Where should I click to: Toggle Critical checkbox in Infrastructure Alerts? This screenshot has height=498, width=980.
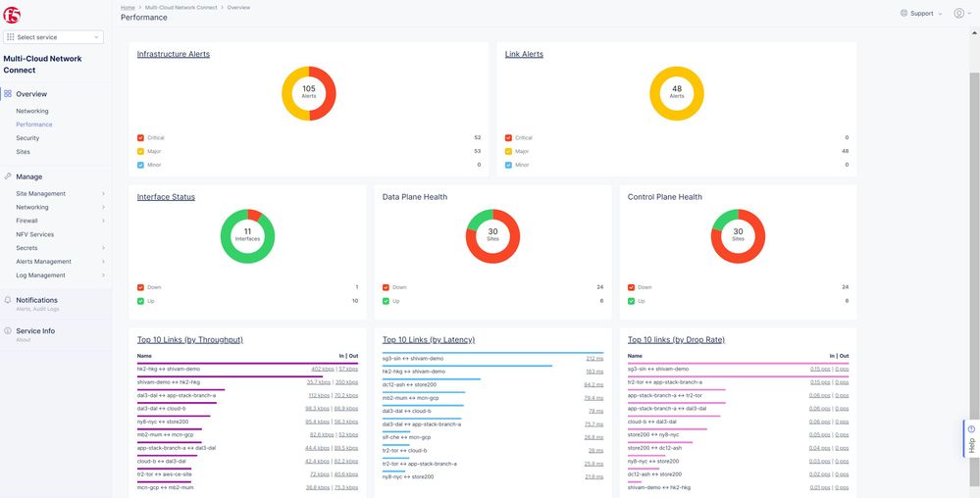[140, 138]
